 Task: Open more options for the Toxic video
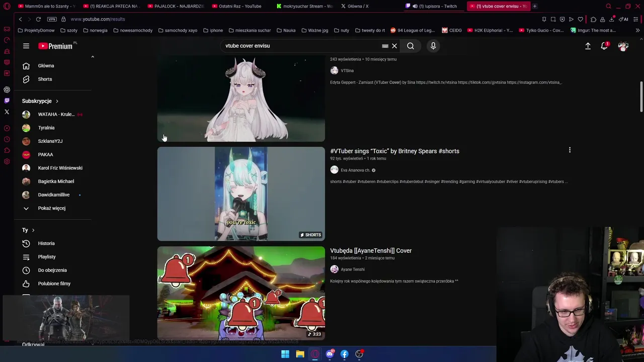[570, 150]
